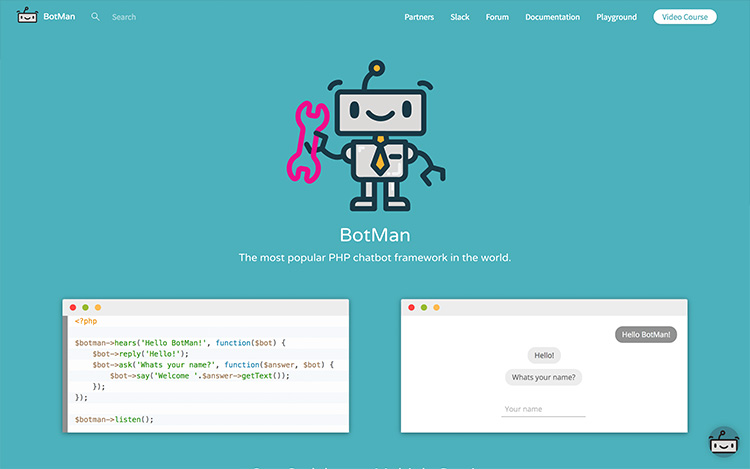Go to the Slack link
This screenshot has height=469, width=750.
[460, 17]
